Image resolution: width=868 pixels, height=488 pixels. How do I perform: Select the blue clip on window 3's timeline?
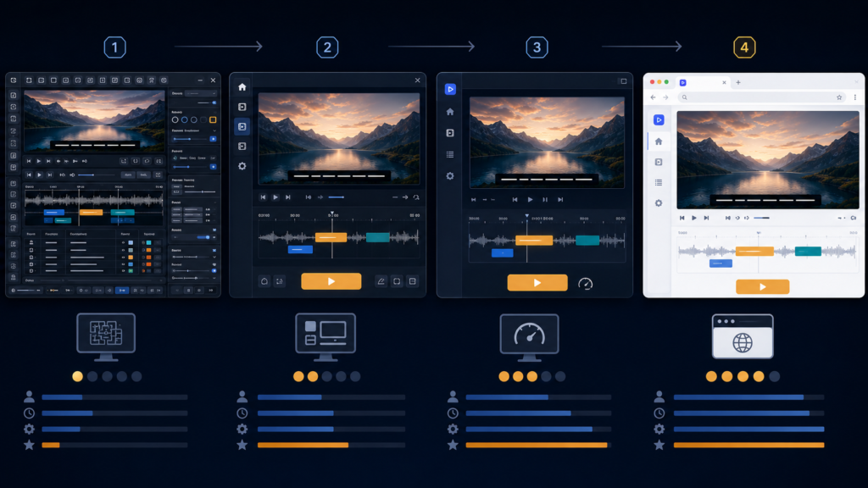[502, 252]
